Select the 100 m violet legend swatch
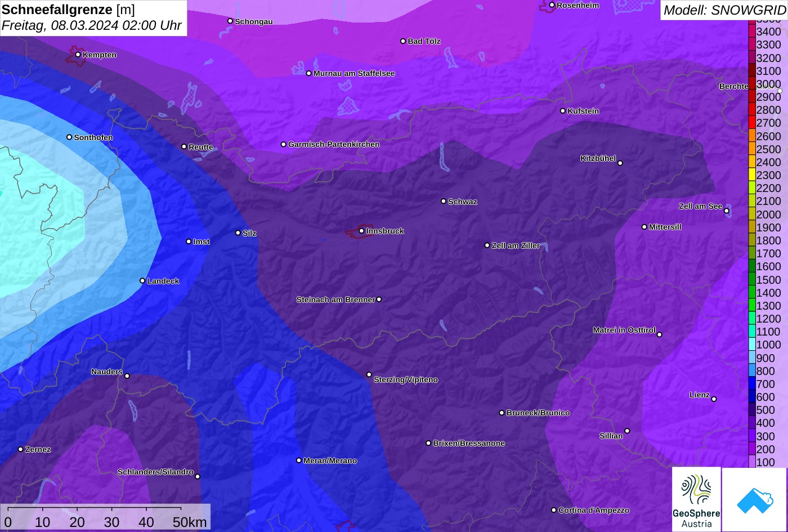 [751, 462]
